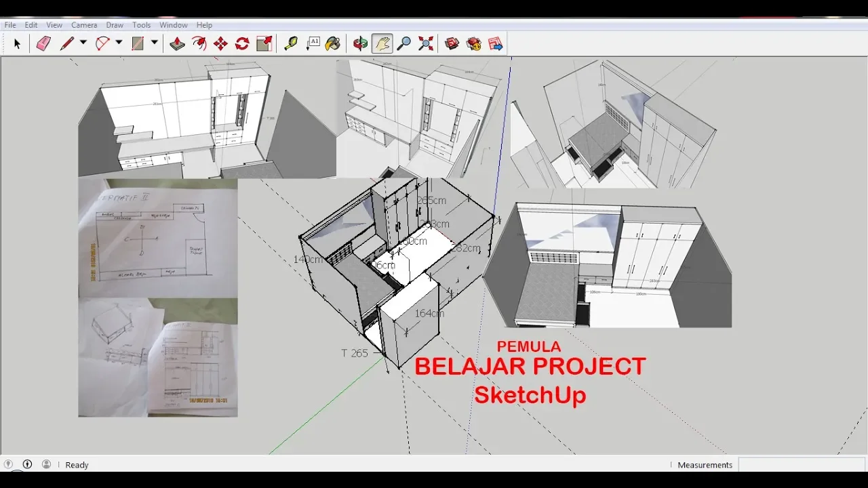Screen dimensions: 868x488
Task: Click the '164cm' dimension label
Action: point(429,313)
